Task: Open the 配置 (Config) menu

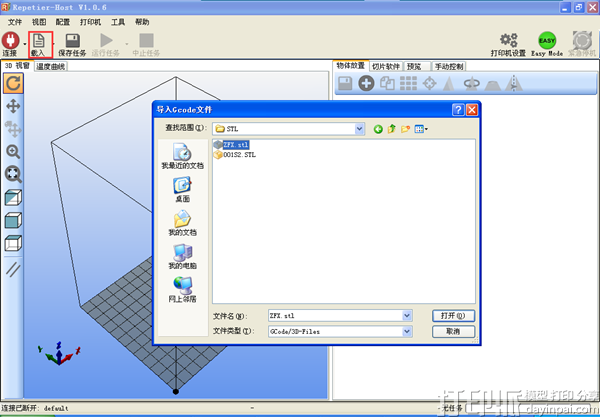Action: tap(63, 22)
